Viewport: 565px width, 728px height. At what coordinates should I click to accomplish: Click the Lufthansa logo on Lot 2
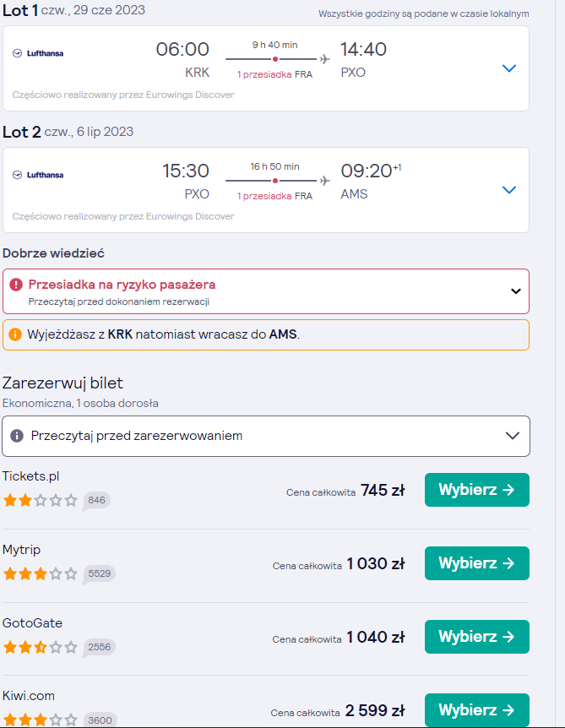(x=38, y=175)
